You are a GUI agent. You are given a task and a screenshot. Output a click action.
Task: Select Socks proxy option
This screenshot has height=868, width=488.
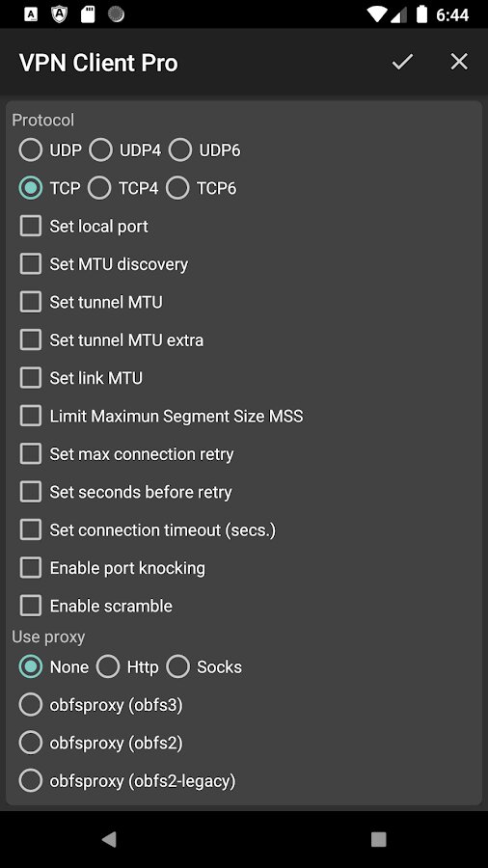pyautogui.click(x=204, y=667)
